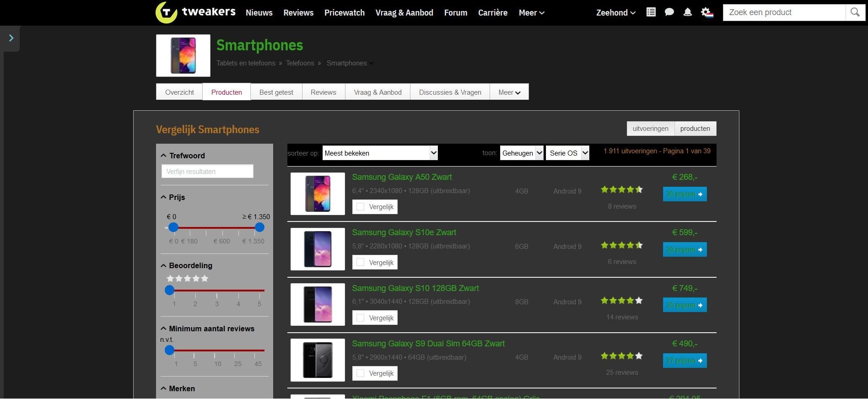The width and height of the screenshot is (868, 399).
Task: Click the star rating of Samsung Galaxy A50
Action: pyautogui.click(x=622, y=189)
